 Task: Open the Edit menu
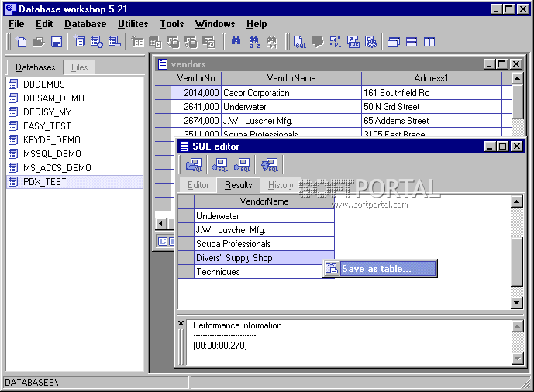(44, 24)
